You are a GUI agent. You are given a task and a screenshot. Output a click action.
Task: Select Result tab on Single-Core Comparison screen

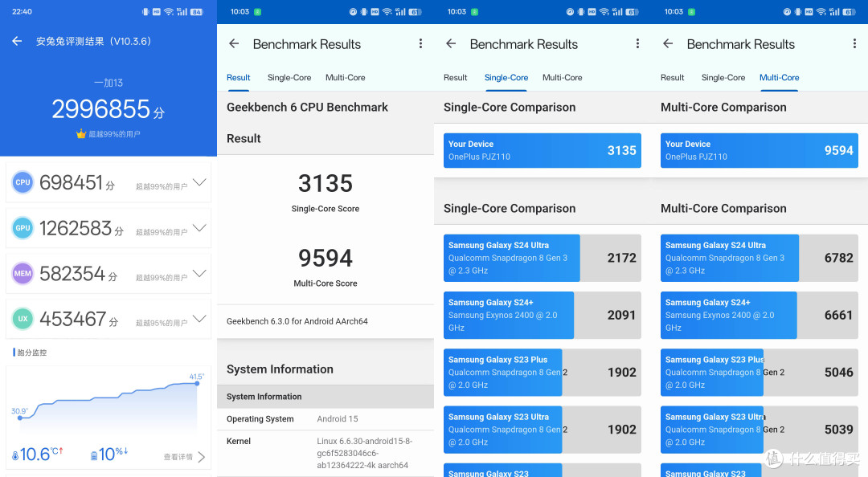coord(456,77)
